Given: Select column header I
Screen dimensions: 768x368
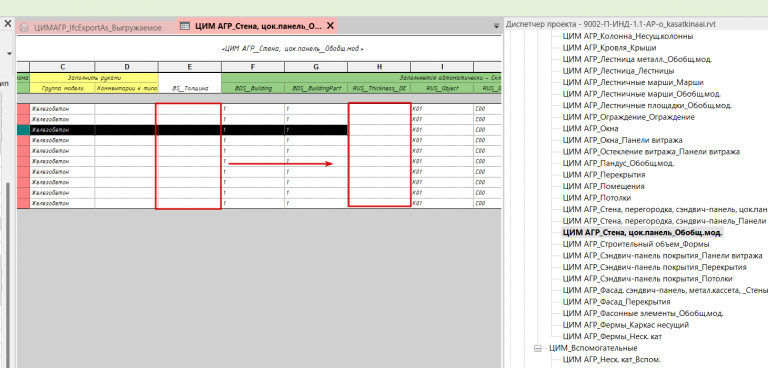Looking at the screenshot, I should (x=442, y=67).
